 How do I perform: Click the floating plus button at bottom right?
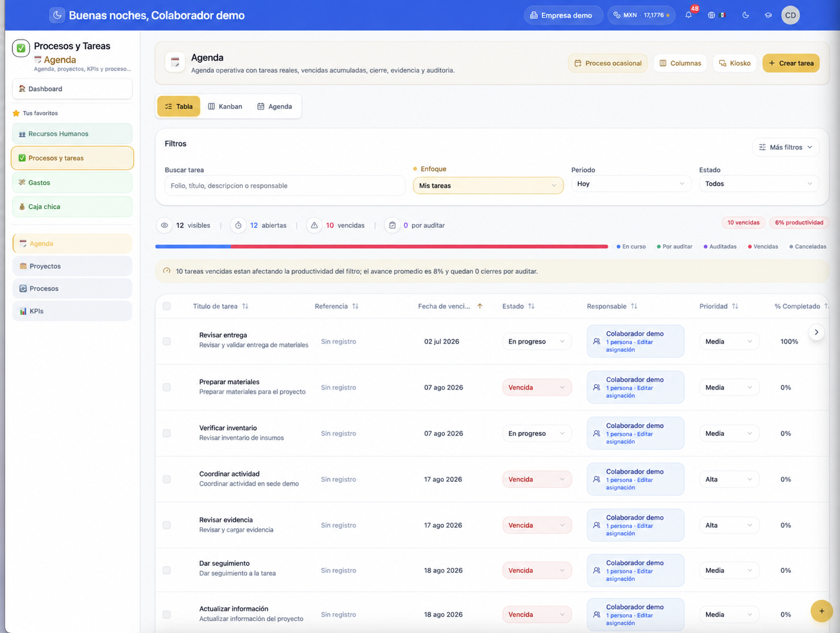tap(821, 611)
